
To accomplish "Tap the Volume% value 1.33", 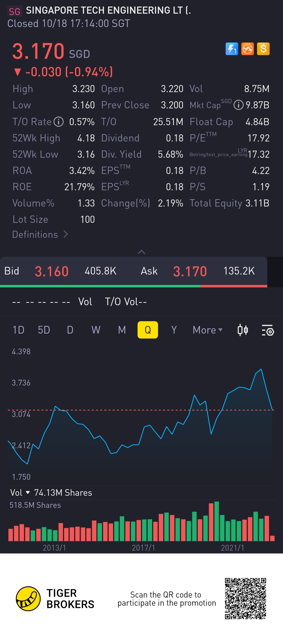I will (86, 203).
